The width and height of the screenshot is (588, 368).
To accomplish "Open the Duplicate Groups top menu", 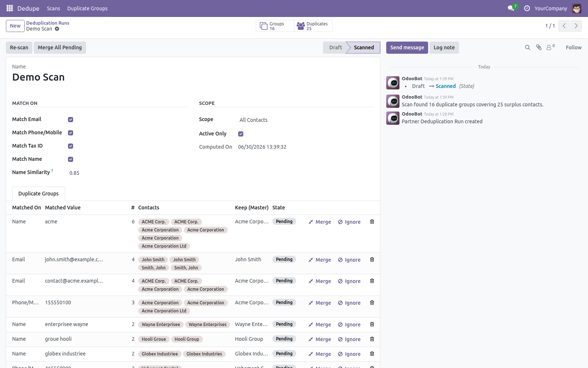I will coord(87,8).
